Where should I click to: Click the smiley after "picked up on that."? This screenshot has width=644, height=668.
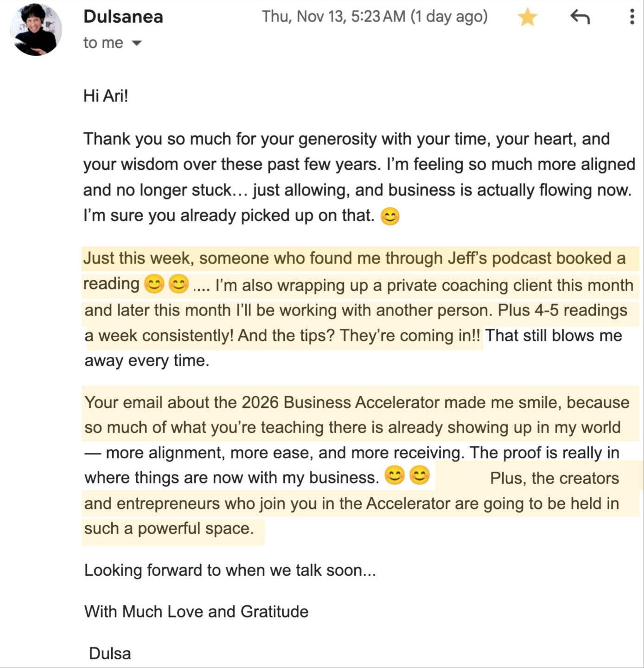[x=390, y=216]
